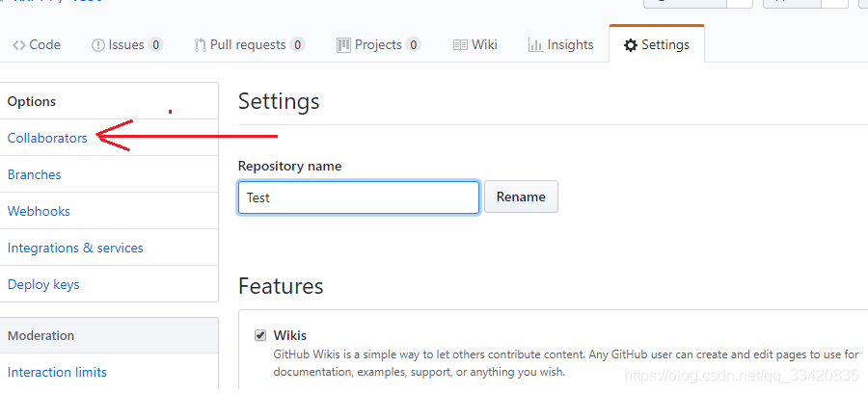
Task: Open the Issues tab
Action: 126,44
